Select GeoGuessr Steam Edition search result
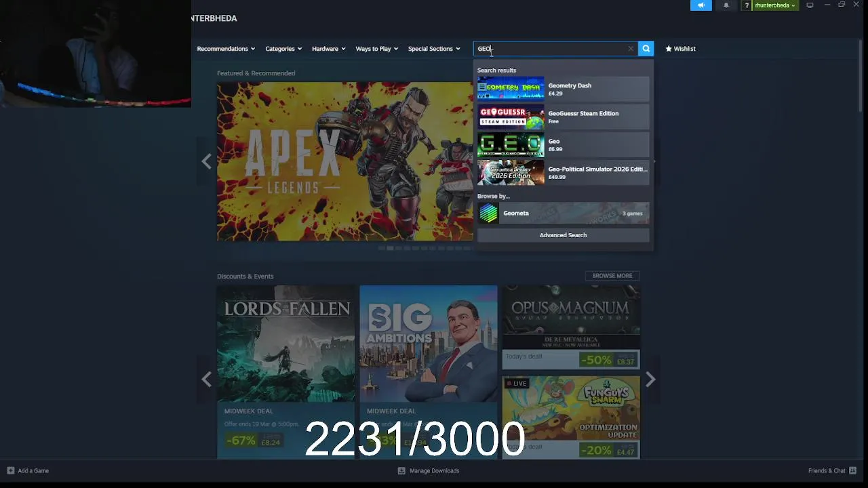This screenshot has width=868, height=488. (563, 117)
